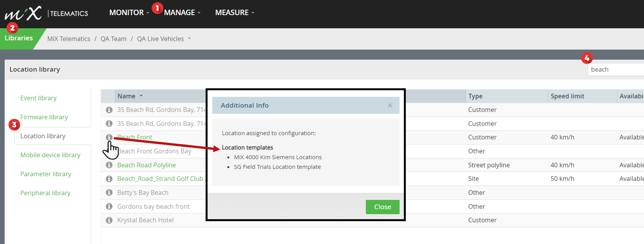Click Betty's Bay Beach row name
This screenshot has height=244, width=644.
[x=143, y=193]
